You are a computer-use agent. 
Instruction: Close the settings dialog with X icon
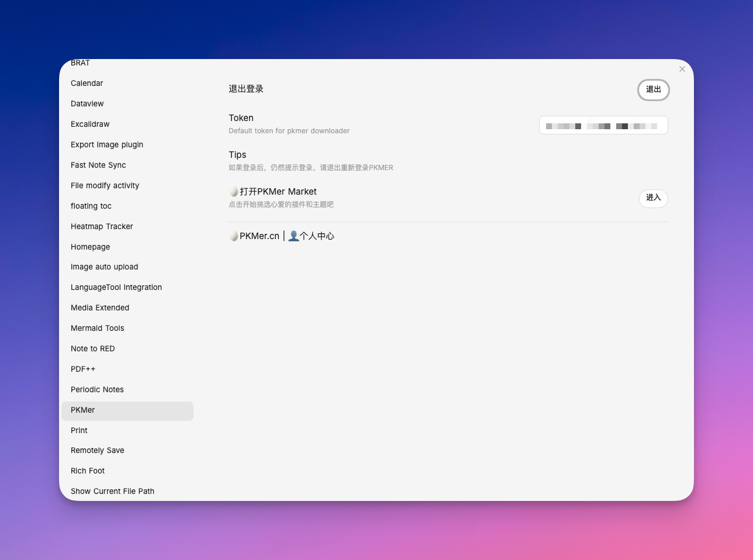click(x=682, y=69)
